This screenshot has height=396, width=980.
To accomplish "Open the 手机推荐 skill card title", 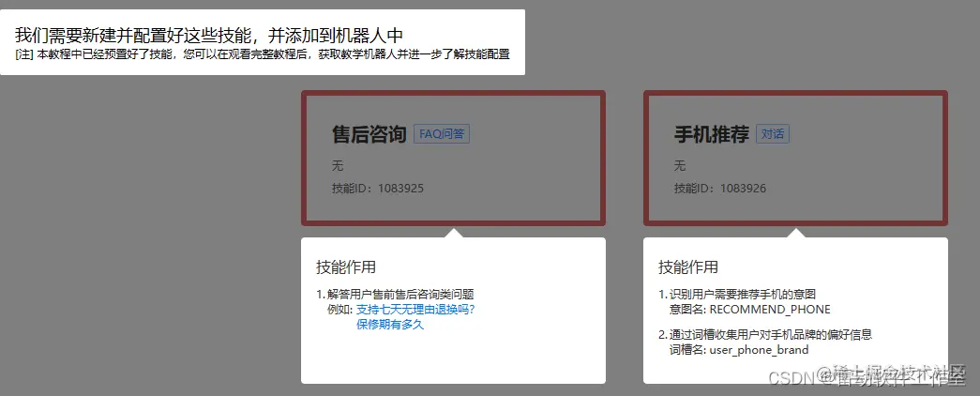I will (x=711, y=134).
